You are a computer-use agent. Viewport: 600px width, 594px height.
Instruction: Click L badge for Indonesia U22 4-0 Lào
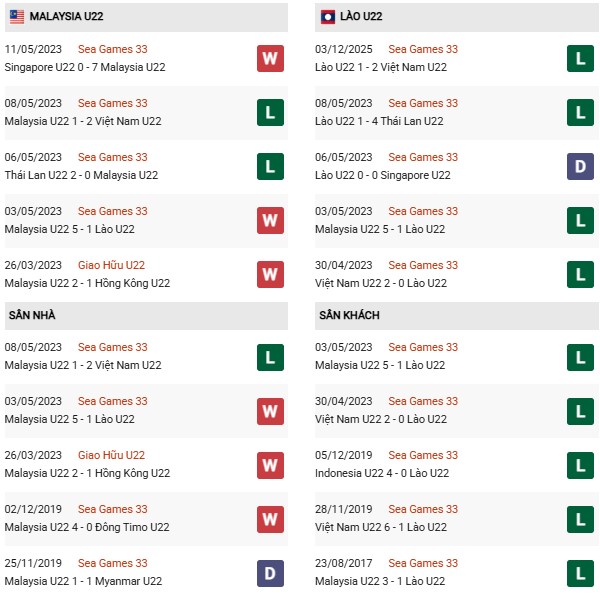[580, 464]
